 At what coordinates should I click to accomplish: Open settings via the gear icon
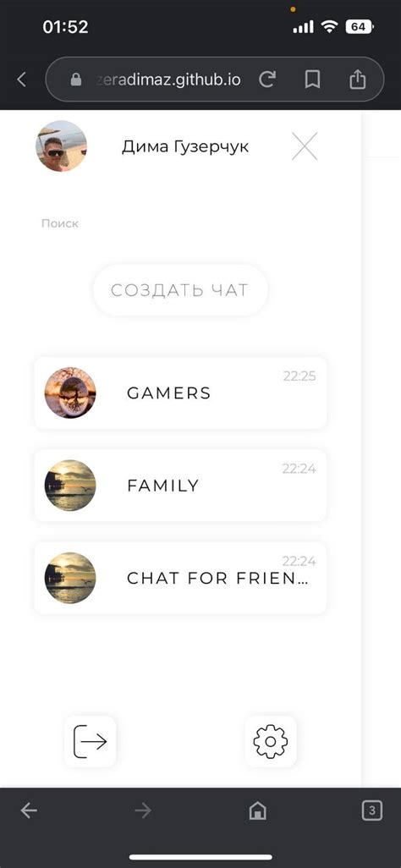(x=270, y=741)
